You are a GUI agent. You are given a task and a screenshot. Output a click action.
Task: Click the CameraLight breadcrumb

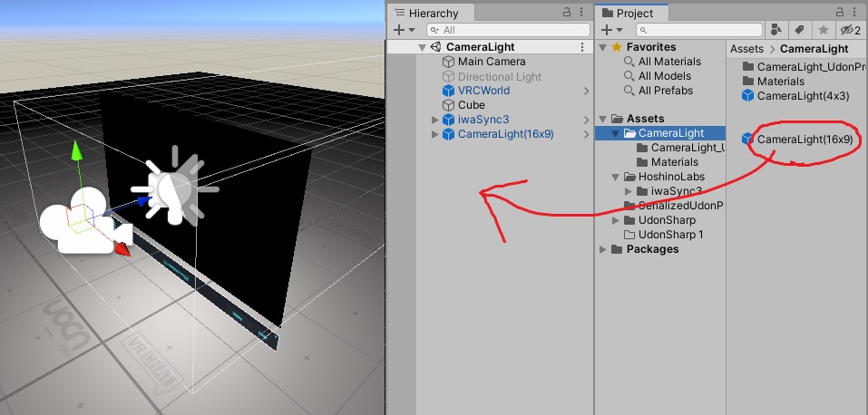tap(814, 49)
